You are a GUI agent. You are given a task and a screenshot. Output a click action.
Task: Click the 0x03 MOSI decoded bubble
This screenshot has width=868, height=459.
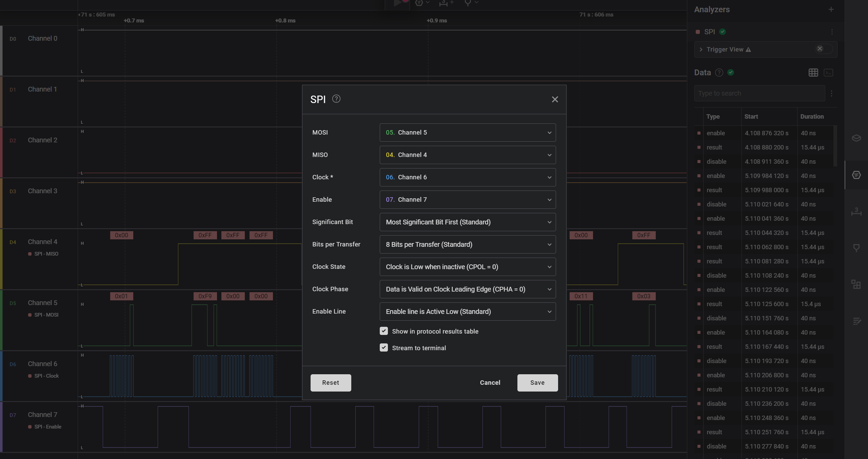point(644,296)
